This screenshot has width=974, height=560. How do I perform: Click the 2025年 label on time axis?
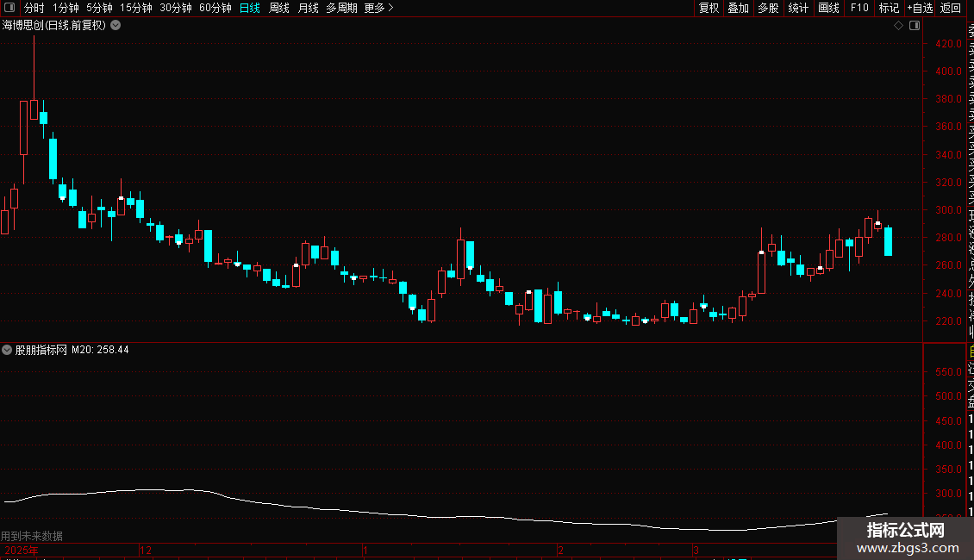[22, 550]
